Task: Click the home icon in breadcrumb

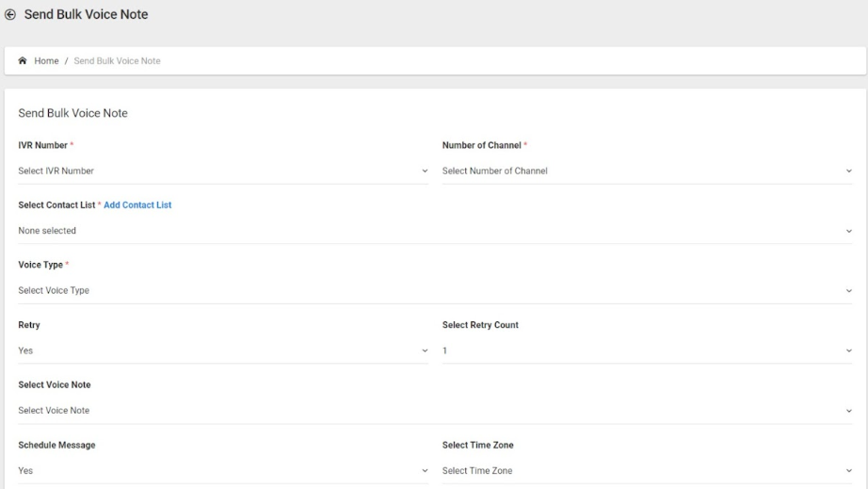Action: pos(23,60)
